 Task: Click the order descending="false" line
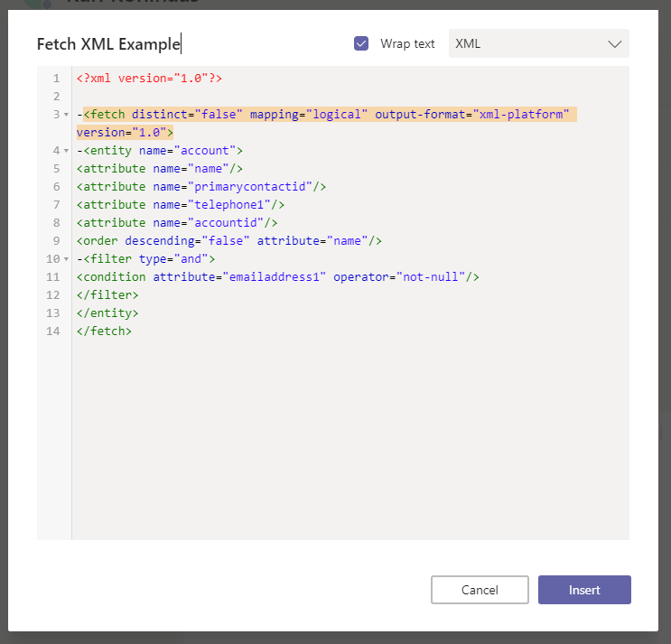(x=229, y=241)
